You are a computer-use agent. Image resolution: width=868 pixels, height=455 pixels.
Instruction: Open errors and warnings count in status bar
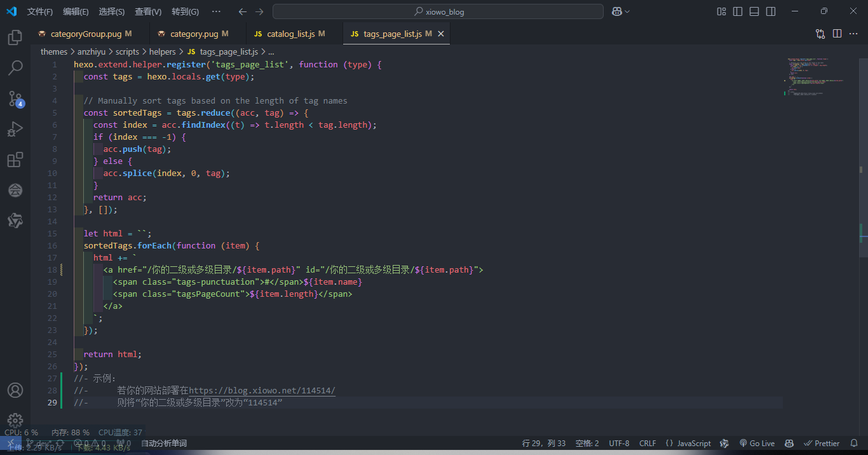pos(90,444)
